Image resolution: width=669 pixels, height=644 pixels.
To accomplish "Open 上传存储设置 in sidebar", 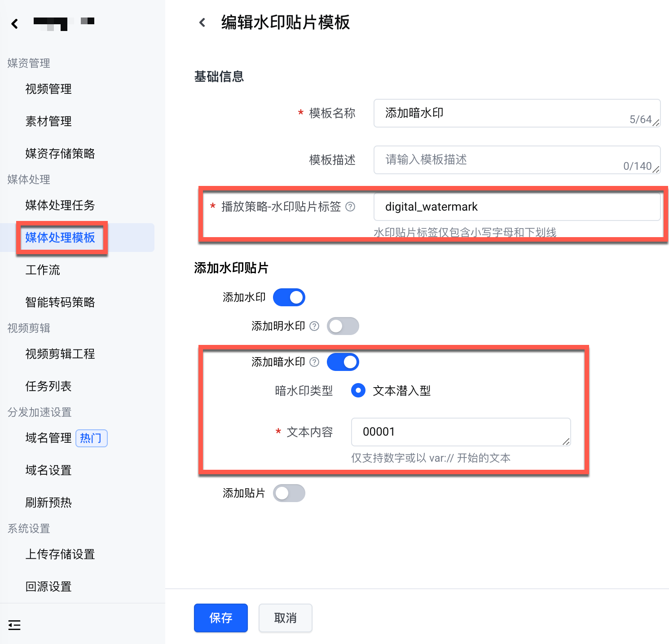I will click(x=60, y=554).
